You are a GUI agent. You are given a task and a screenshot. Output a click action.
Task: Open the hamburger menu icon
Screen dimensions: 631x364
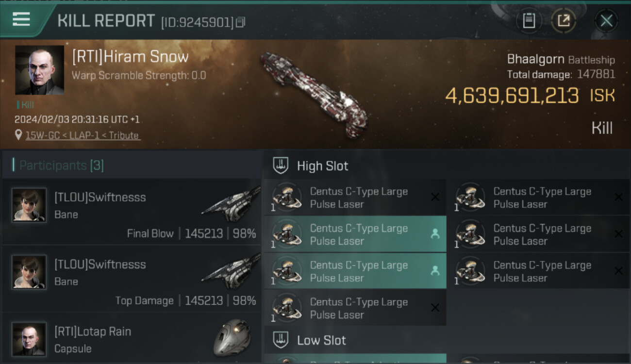(21, 19)
